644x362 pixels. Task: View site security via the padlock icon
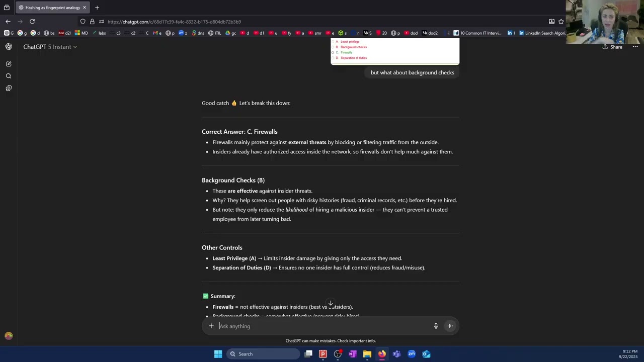92,22
